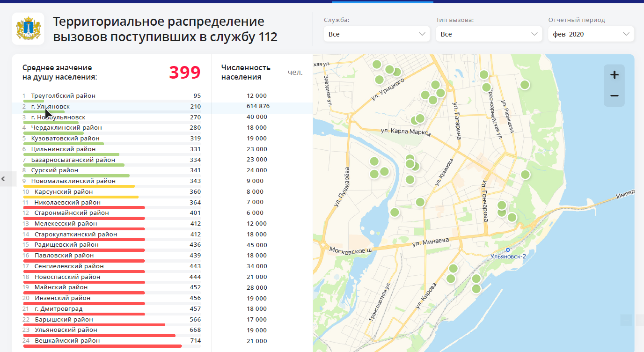Select the green marker near Московское шоссе
644x352 pixels.
pyautogui.click(x=395, y=213)
